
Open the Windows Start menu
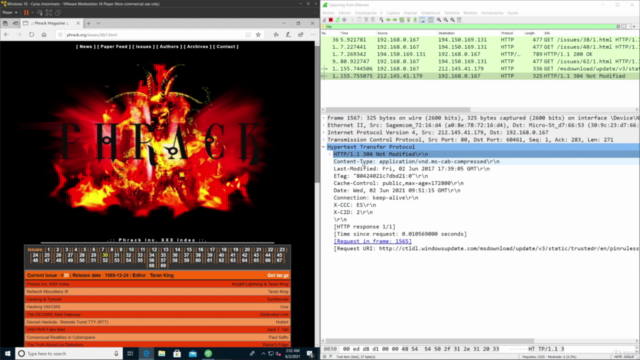coord(7,353)
